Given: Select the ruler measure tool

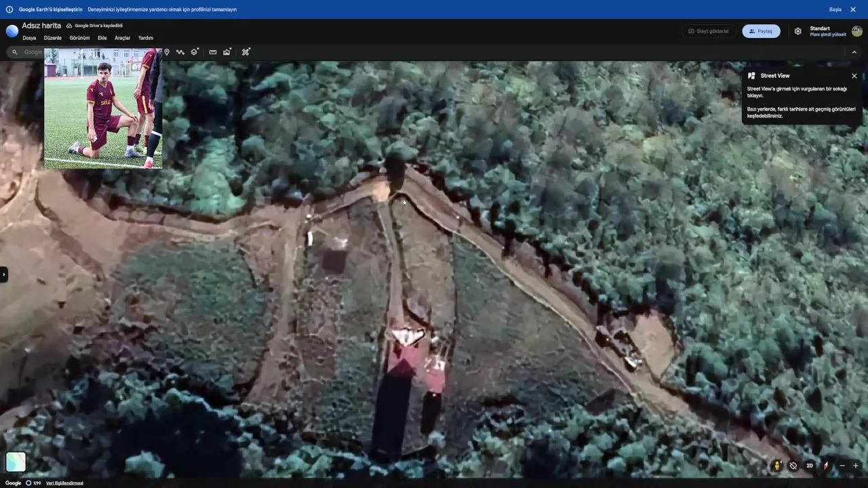Looking at the screenshot, I should 213,52.
